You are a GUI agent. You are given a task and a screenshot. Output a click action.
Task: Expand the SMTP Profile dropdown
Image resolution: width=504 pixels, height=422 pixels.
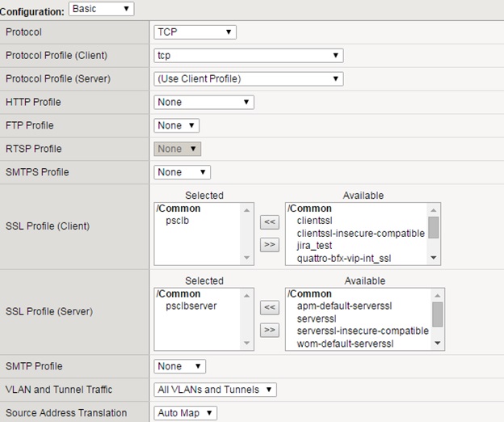coord(179,366)
